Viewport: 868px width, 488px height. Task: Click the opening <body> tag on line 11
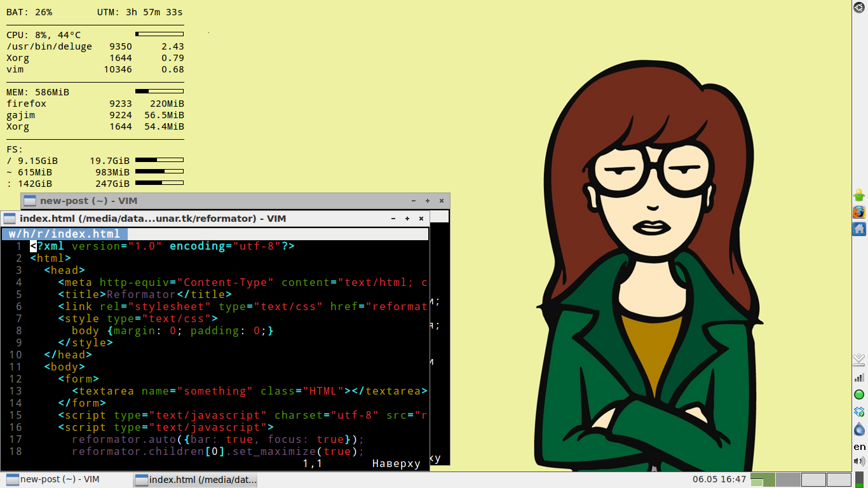[65, 367]
